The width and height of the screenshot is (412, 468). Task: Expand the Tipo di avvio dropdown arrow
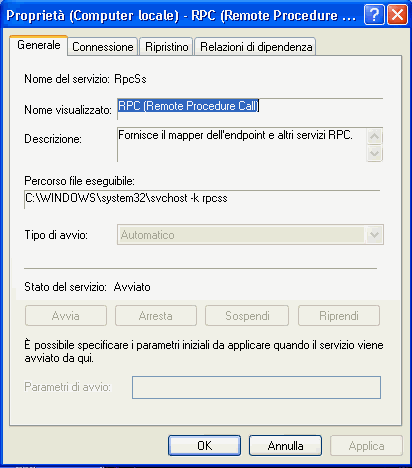pos(374,235)
